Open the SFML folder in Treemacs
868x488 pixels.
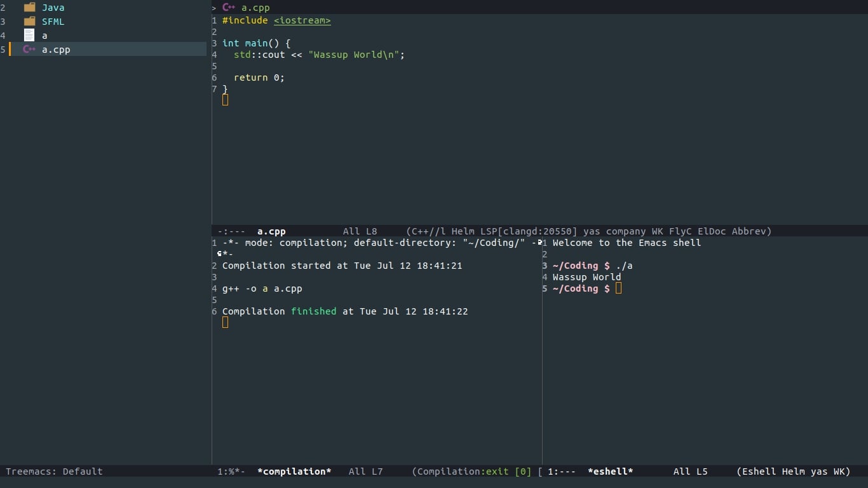(x=53, y=22)
